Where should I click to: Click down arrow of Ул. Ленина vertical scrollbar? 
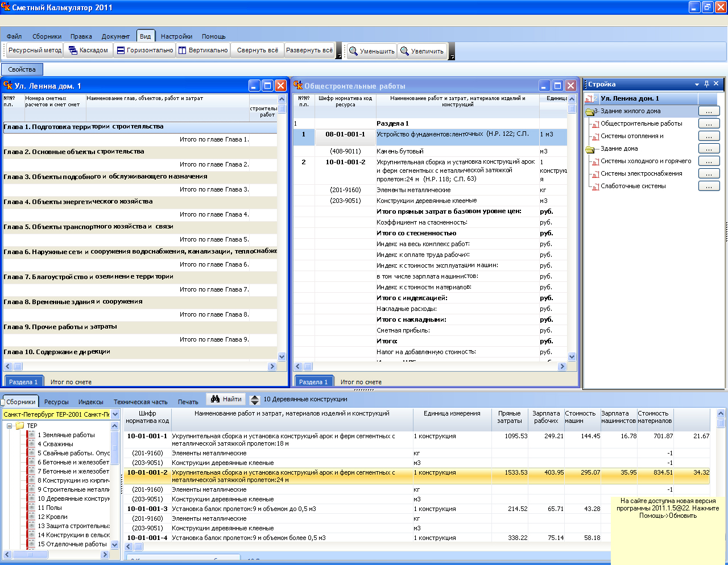282,356
